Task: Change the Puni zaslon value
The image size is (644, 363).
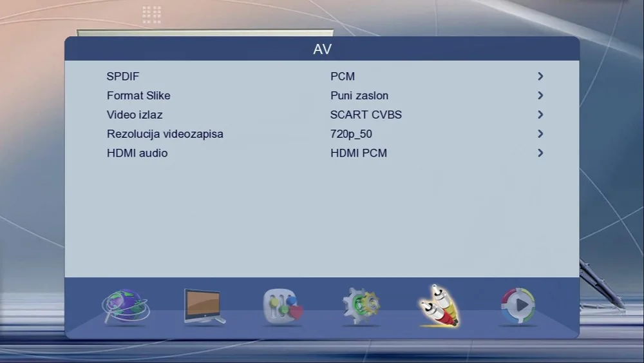Action: point(359,95)
